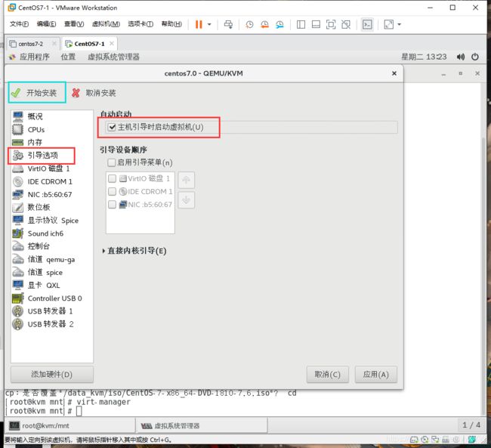Open the 帮助(H) menu
Viewport: 491px width, 448px height.
click(x=171, y=24)
